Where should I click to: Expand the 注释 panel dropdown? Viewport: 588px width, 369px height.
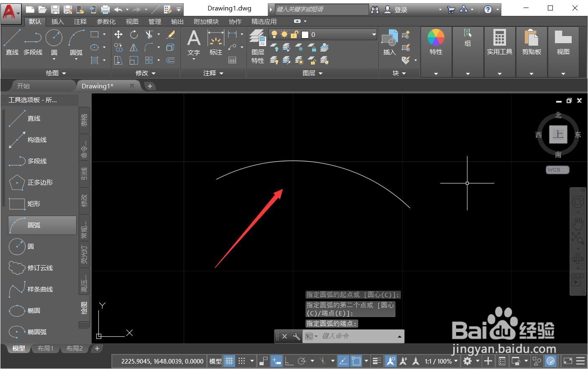(x=213, y=73)
